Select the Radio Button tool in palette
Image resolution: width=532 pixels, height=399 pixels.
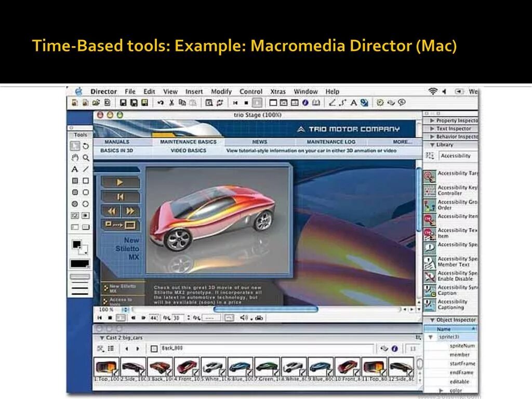86,216
